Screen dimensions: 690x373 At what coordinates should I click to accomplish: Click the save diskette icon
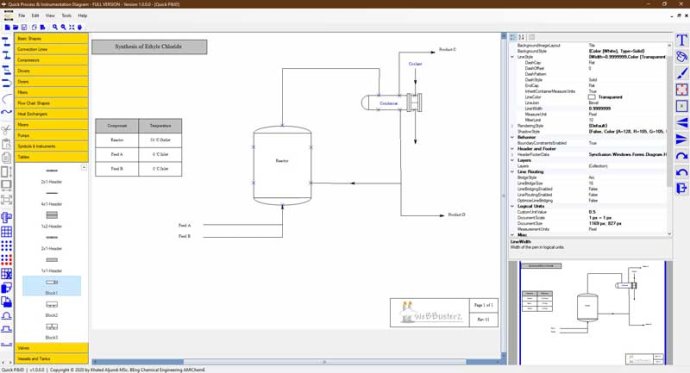coord(24,27)
